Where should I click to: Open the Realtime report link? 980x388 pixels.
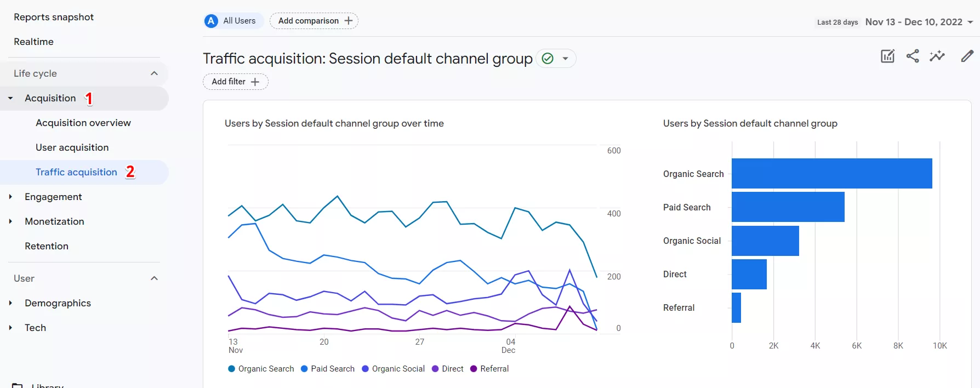coord(33,42)
